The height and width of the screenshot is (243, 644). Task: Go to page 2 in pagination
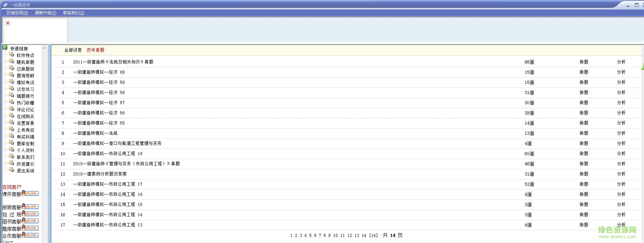coord(296,235)
